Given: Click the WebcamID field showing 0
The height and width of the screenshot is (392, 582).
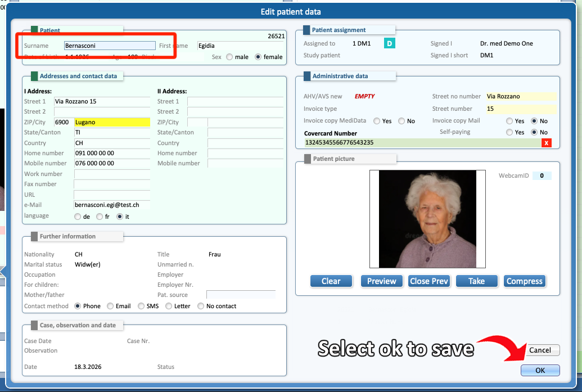Looking at the screenshot, I should 542,175.
